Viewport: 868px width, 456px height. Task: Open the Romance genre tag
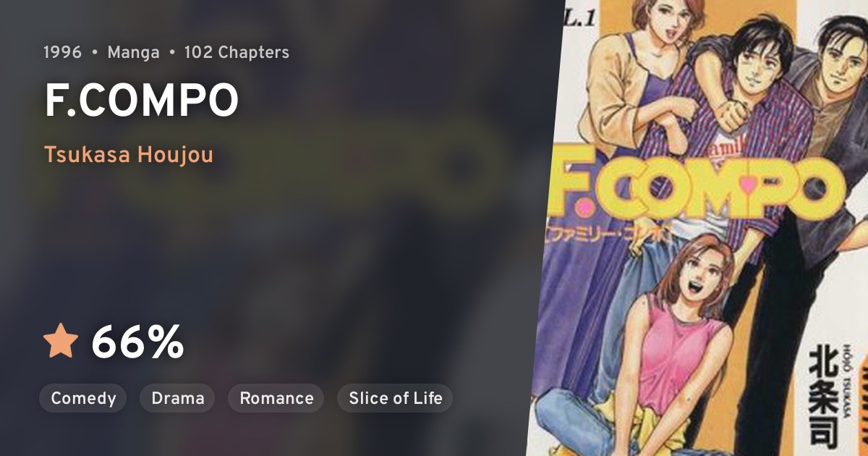(276, 398)
